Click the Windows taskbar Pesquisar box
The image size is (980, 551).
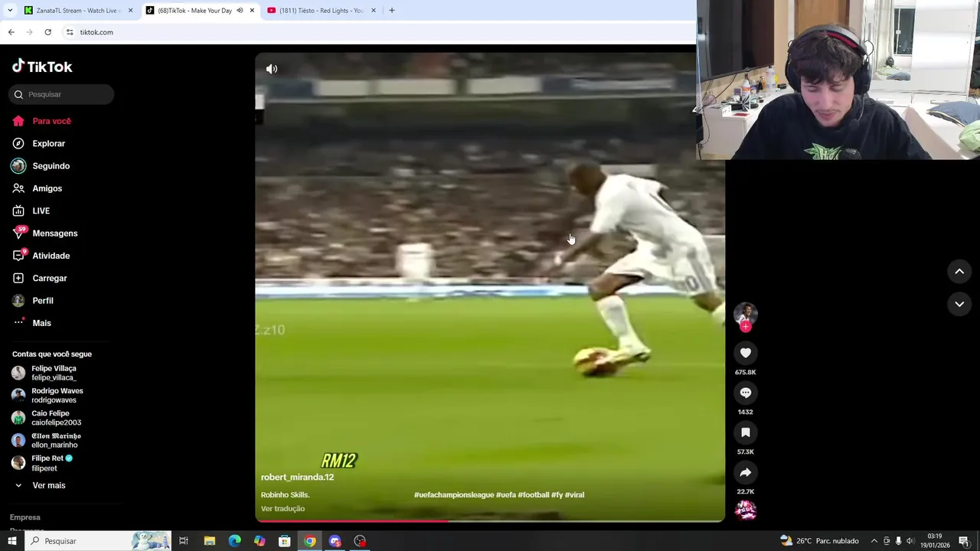pyautogui.click(x=98, y=541)
